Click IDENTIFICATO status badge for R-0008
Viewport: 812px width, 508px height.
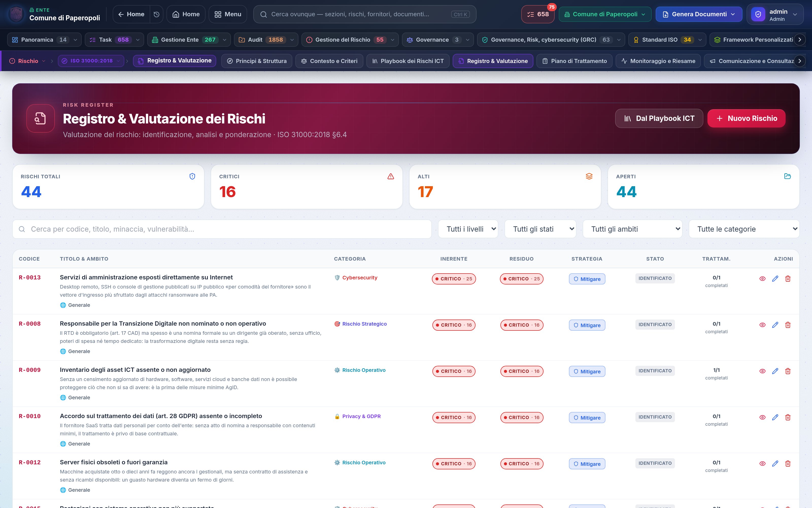655,325
